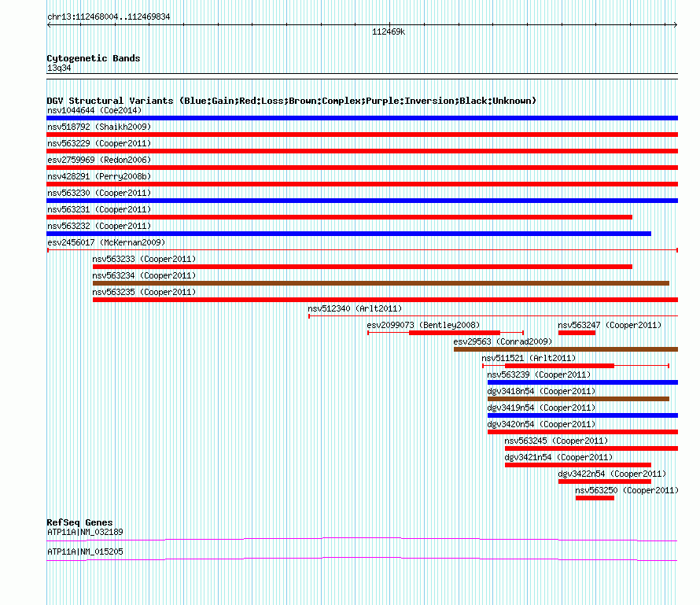The width and height of the screenshot is (700, 605).
Task: Click the red dgv3421n54 loss bar
Action: (578, 465)
